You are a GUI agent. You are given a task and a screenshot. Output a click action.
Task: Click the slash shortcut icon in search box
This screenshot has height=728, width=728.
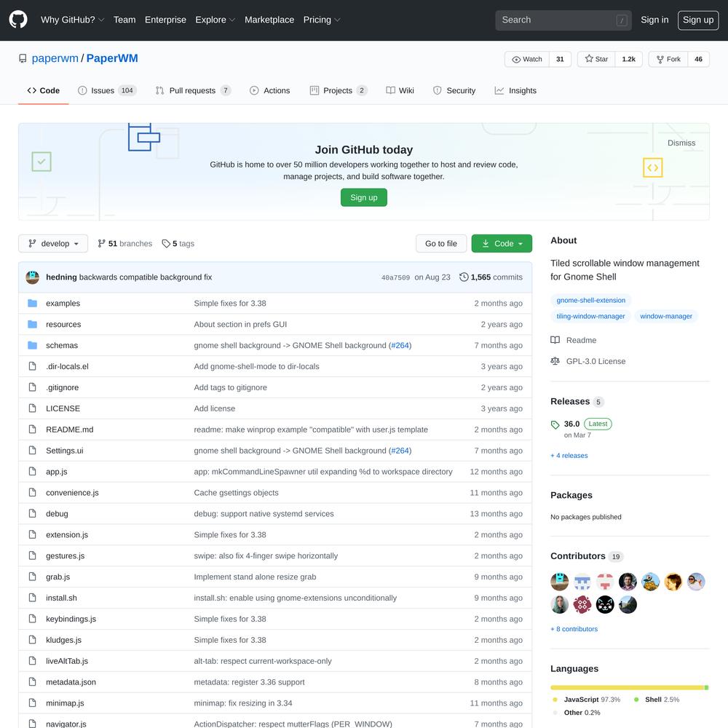pos(622,20)
